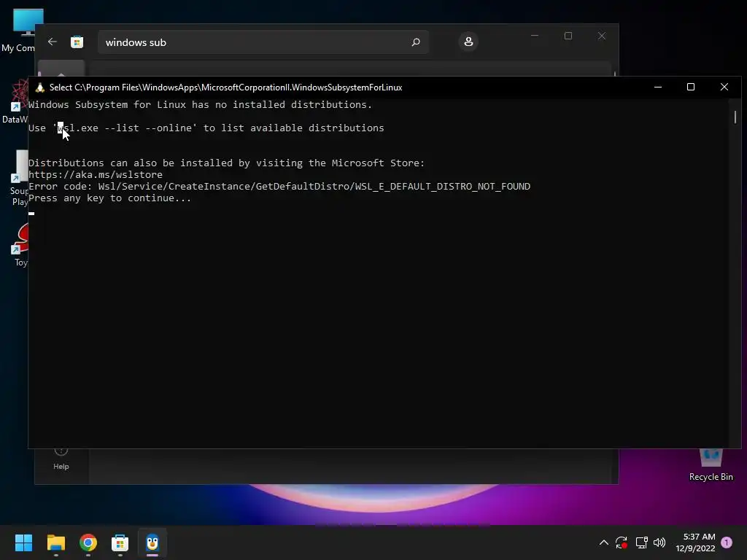Show hidden system tray icons
This screenshot has width=747, height=560.
tap(603, 542)
